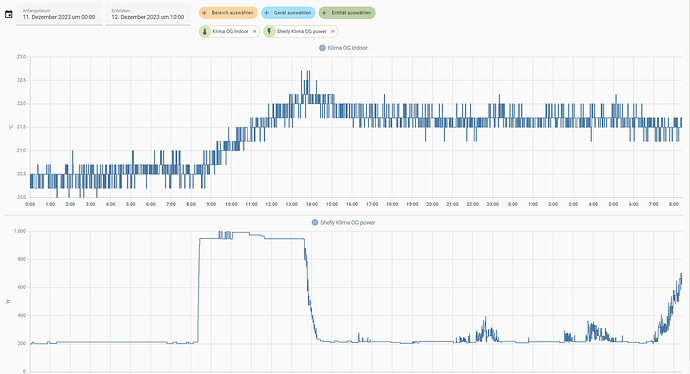The width and height of the screenshot is (690, 374).
Task: Click the Shelly Klima OG power legend dot
Action: (315, 223)
